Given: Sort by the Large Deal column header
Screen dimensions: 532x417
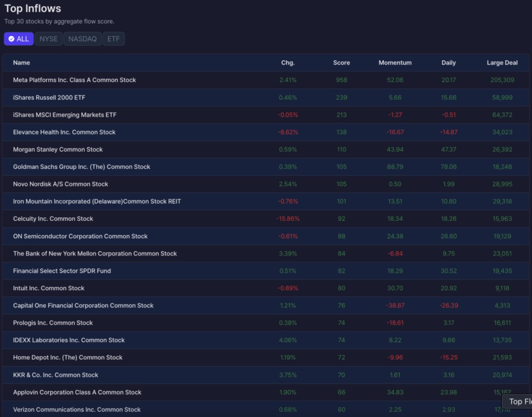Looking at the screenshot, I should pos(502,63).
